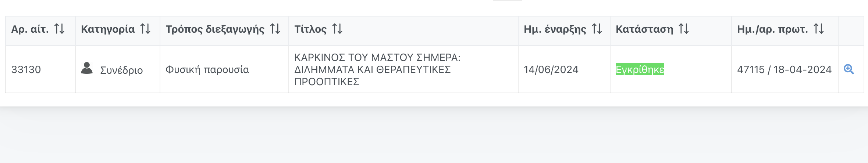Click the protocol cell 47115 / 18-04-2024
Viewport: 868px width, 163px height.
(785, 69)
